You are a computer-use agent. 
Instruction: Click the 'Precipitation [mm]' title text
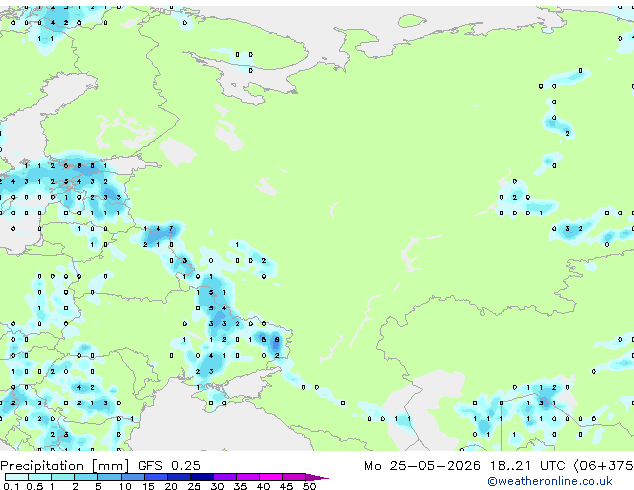point(65,466)
